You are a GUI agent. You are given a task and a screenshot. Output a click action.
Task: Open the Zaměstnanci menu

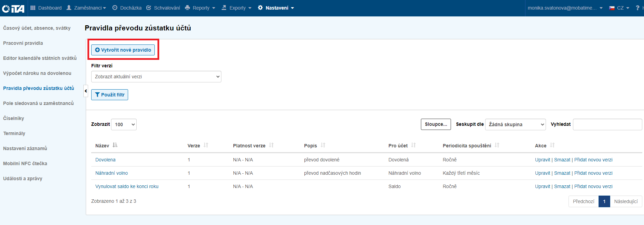coord(86,8)
